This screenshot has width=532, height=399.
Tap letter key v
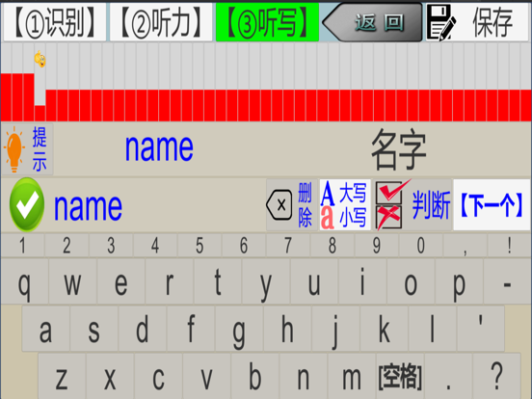click(x=206, y=376)
